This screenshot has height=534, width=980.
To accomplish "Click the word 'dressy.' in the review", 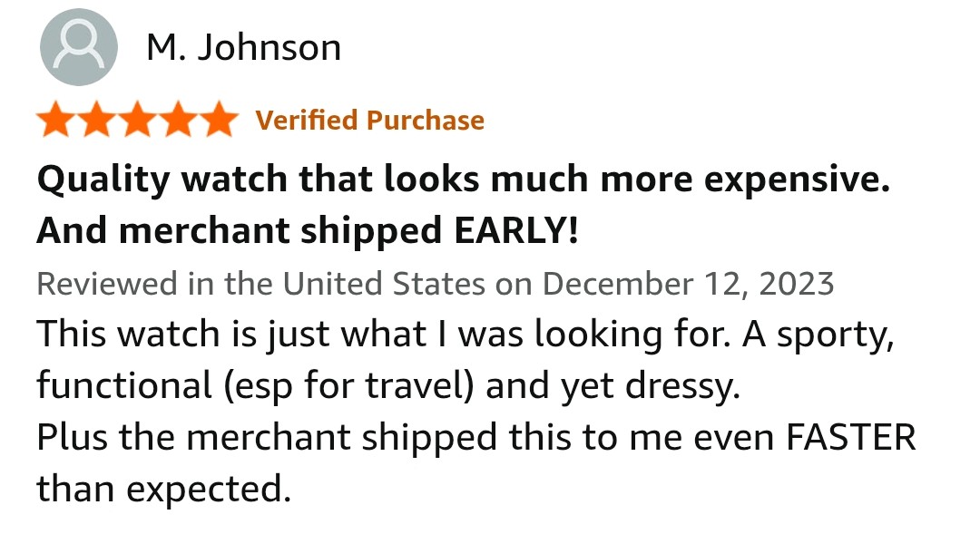I will pos(683,385).
